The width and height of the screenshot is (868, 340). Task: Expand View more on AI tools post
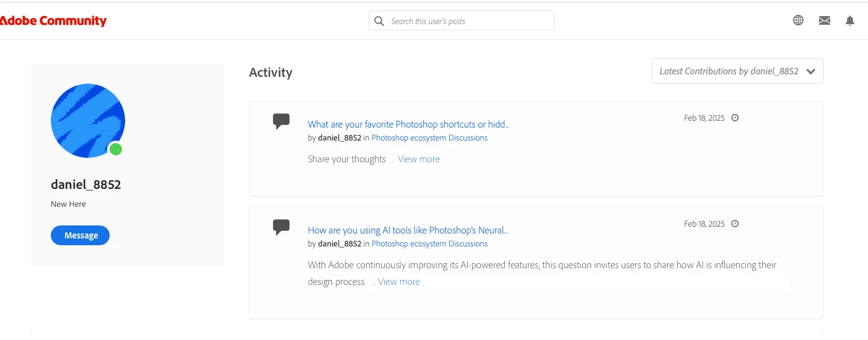click(398, 282)
